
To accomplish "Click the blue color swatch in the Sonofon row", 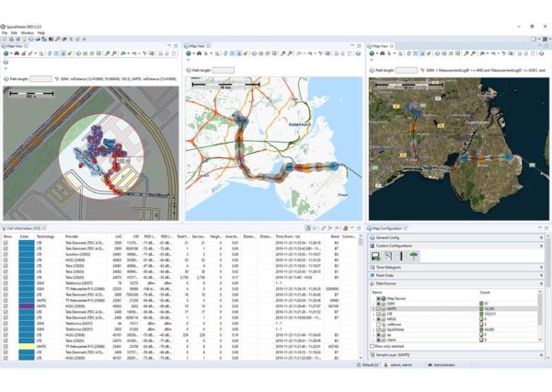I will point(26,254).
